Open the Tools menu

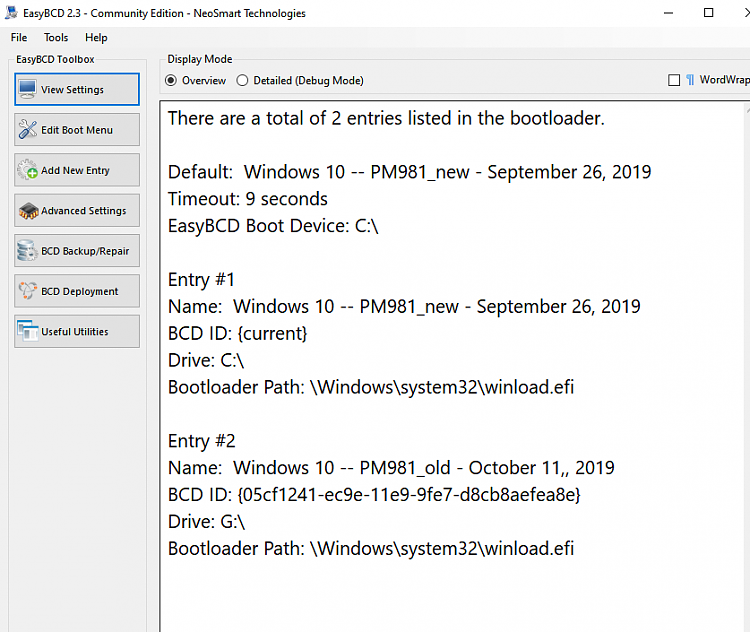click(56, 37)
